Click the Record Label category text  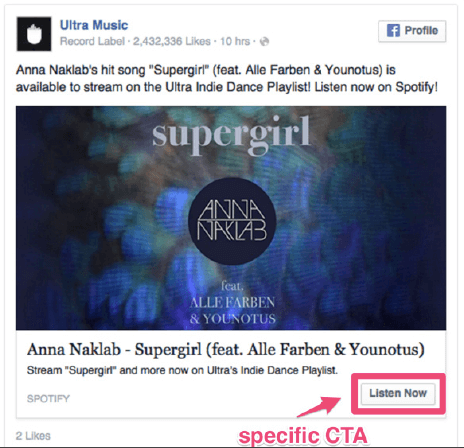(92, 41)
